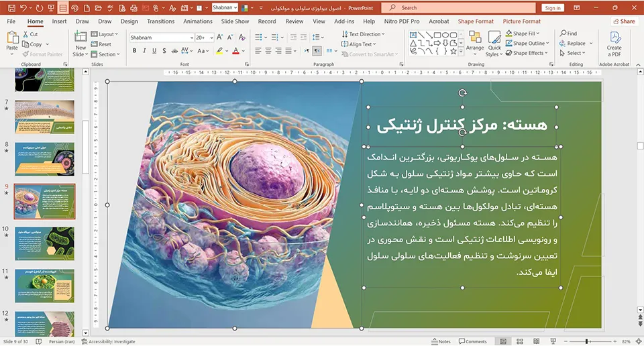Switch to Reading view in status bar

537,341
